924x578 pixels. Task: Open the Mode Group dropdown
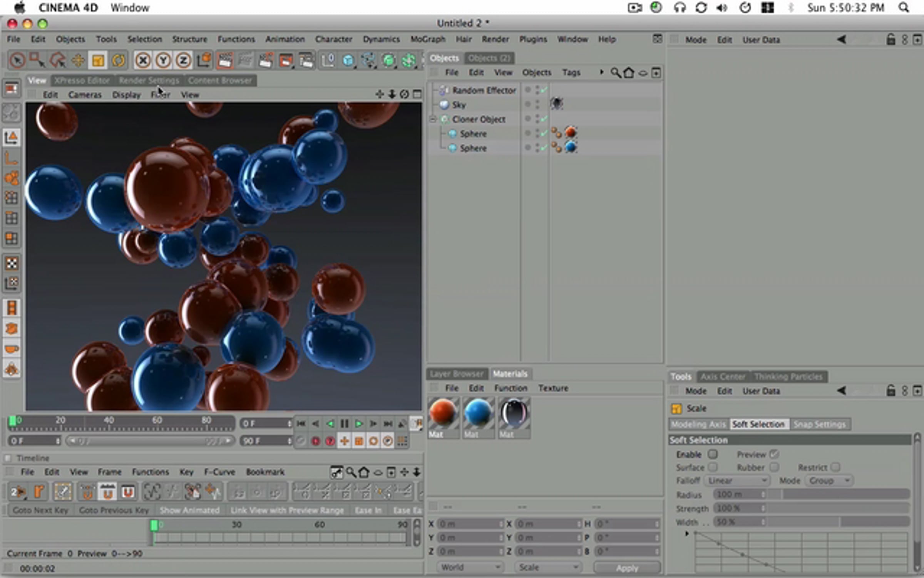click(829, 481)
